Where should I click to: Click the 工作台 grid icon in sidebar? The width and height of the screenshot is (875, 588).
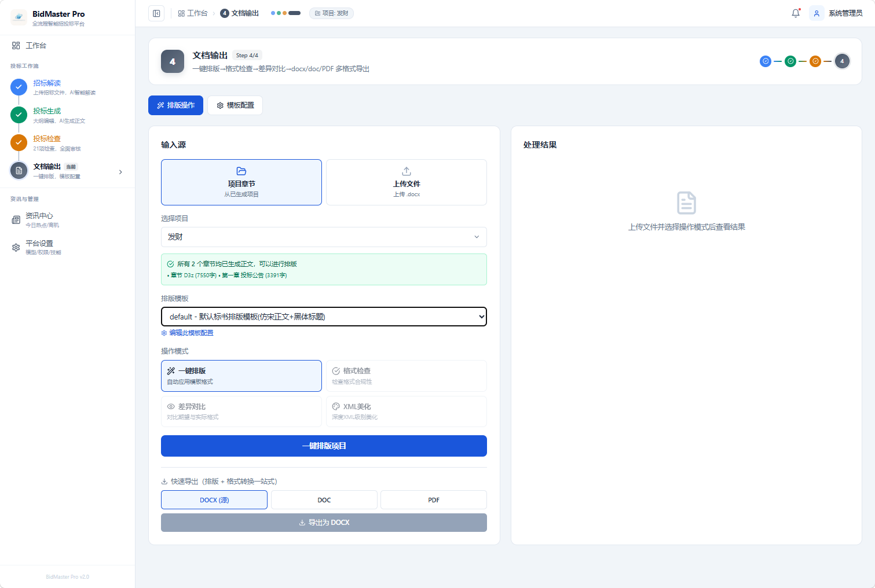click(16, 46)
